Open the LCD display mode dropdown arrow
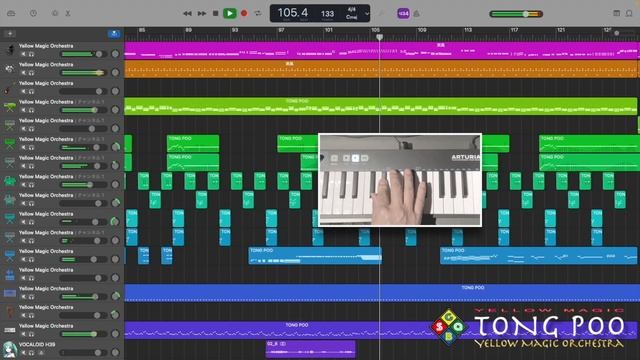Screen dimensions: 640x360 pyautogui.click(x=367, y=13)
